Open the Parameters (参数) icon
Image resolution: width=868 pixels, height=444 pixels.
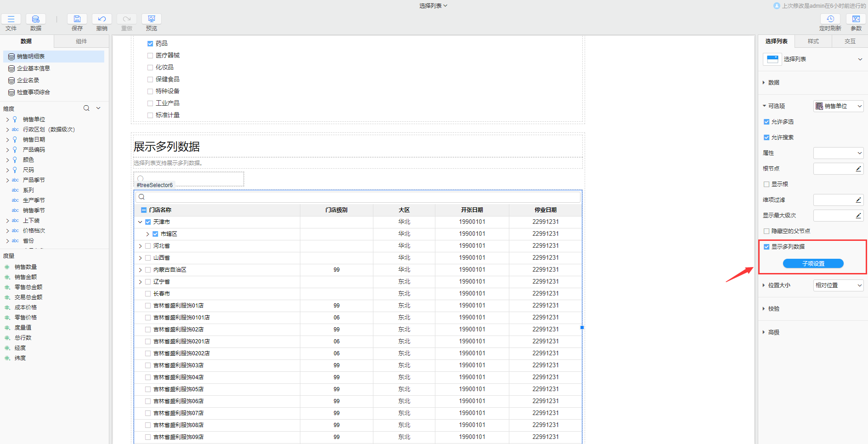click(856, 19)
